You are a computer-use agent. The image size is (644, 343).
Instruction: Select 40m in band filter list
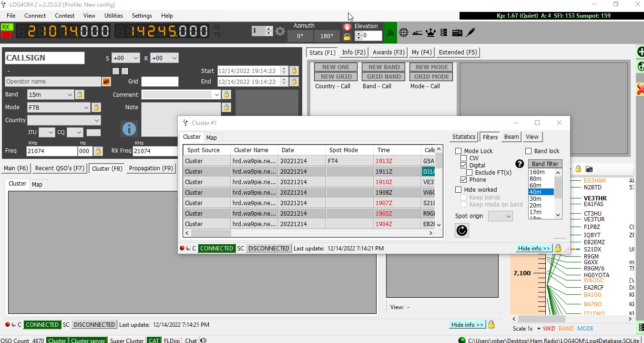(541, 192)
